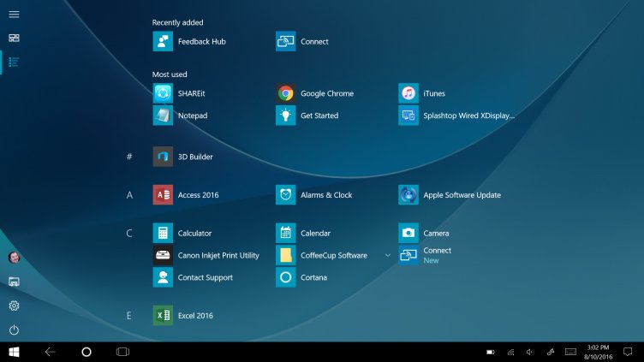644x362 pixels.
Task: Open File Explorer from Start sidebar
Action: pos(14,282)
